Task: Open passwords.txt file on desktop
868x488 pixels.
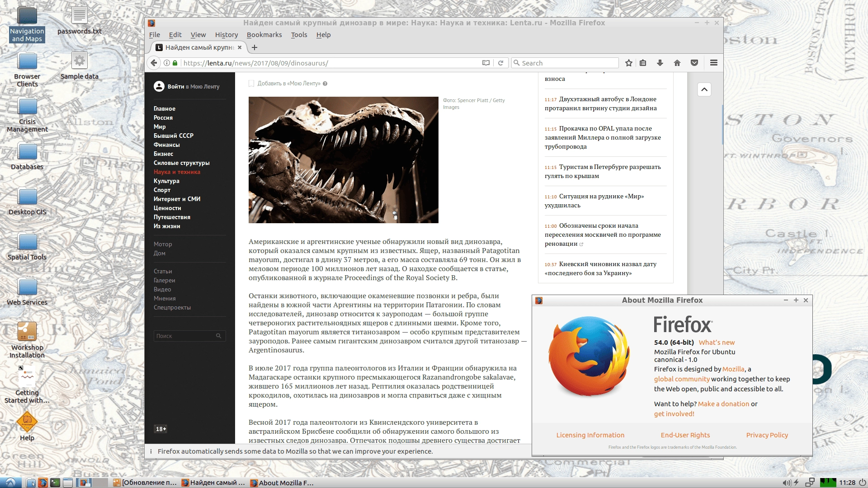Action: tap(80, 20)
